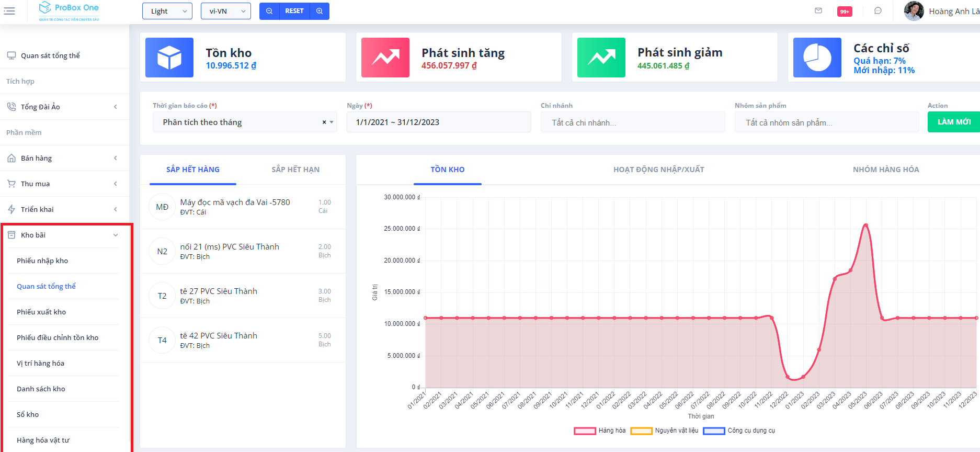Click the phone icon beside Tổng Đài Ảo
The height and width of the screenshot is (452, 980).
[12, 107]
